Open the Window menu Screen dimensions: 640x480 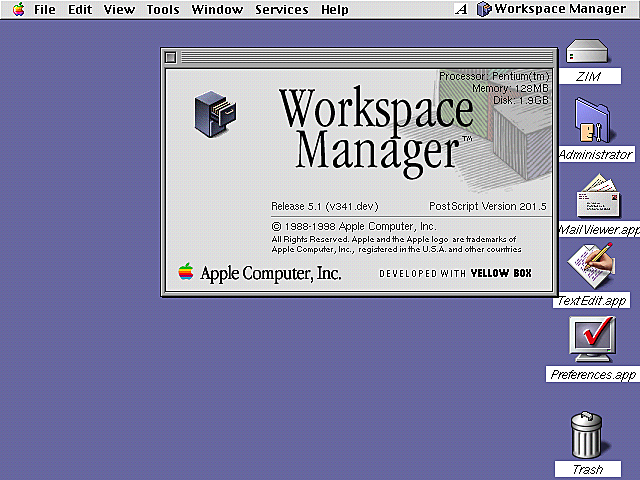click(x=217, y=9)
